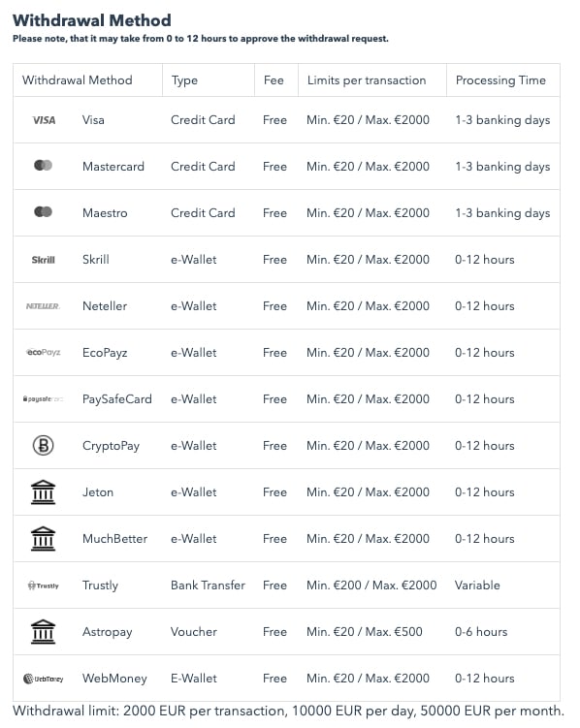
Task: Click the Astropay bank building icon
Action: [44, 632]
